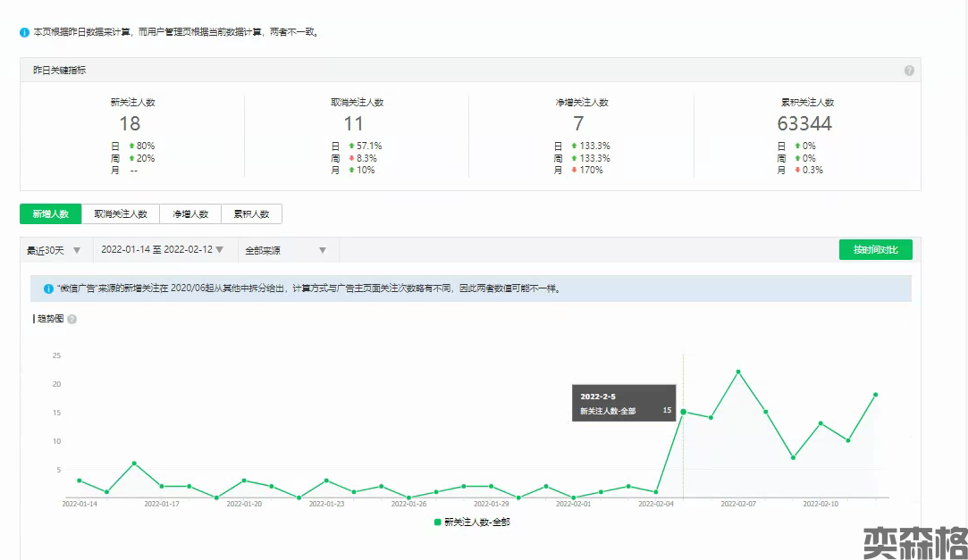
Task: Select the 累积人数 tab
Action: click(x=251, y=214)
